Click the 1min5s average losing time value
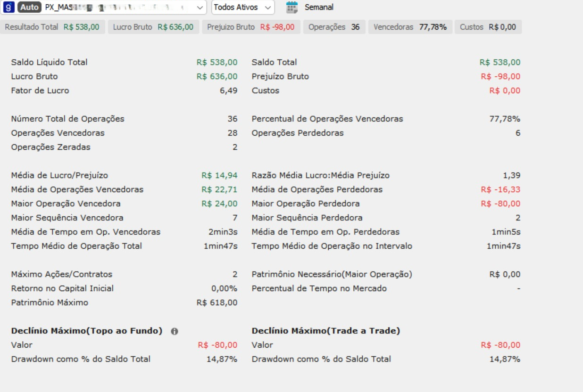 [506, 232]
